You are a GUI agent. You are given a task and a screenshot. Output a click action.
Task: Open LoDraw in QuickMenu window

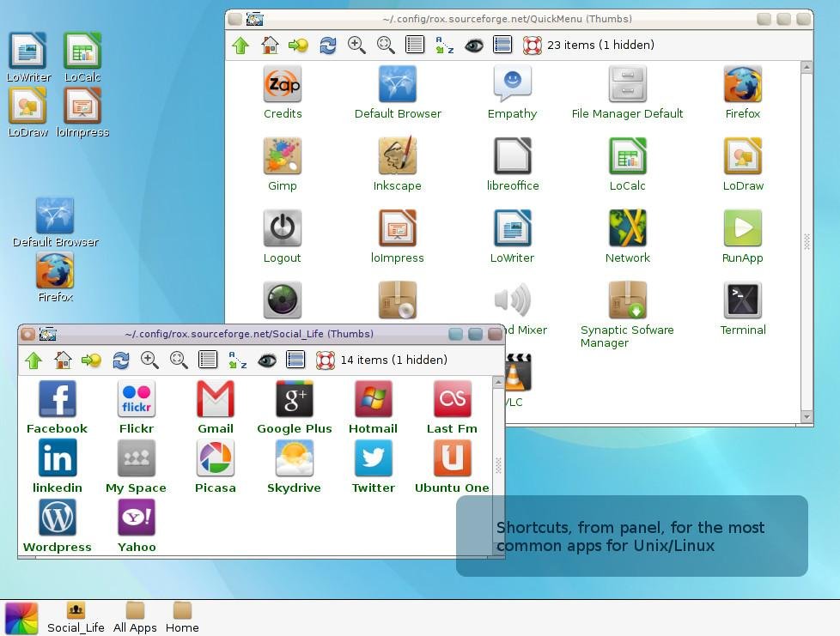tap(742, 156)
